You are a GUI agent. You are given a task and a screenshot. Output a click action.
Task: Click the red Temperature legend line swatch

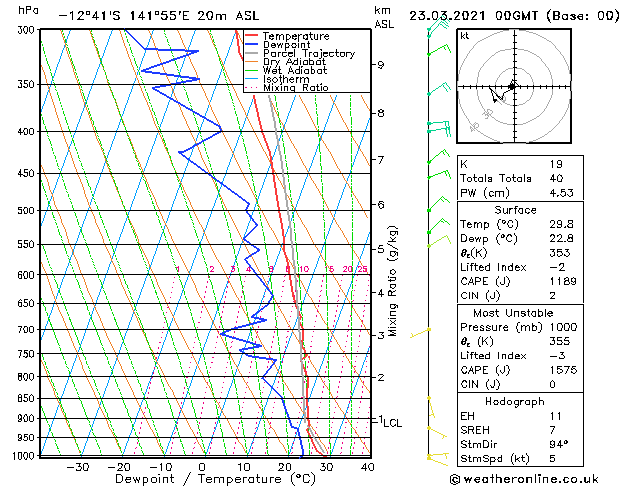(x=252, y=36)
